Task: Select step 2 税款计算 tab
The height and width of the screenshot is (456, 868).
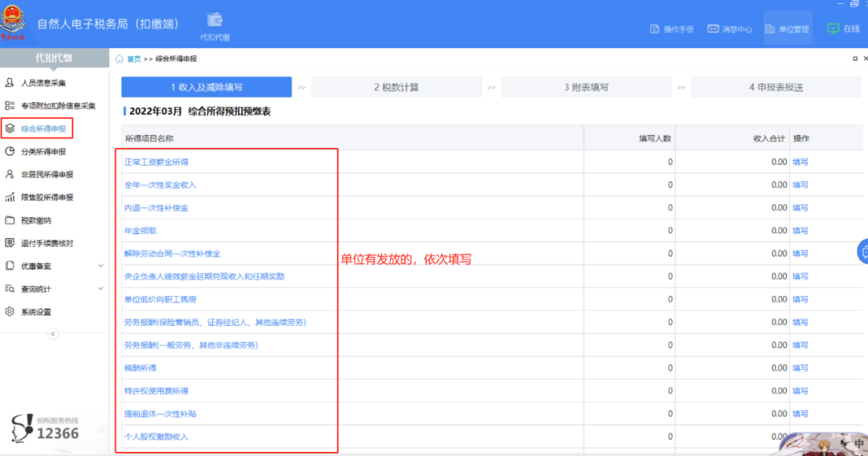Action: 396,87
